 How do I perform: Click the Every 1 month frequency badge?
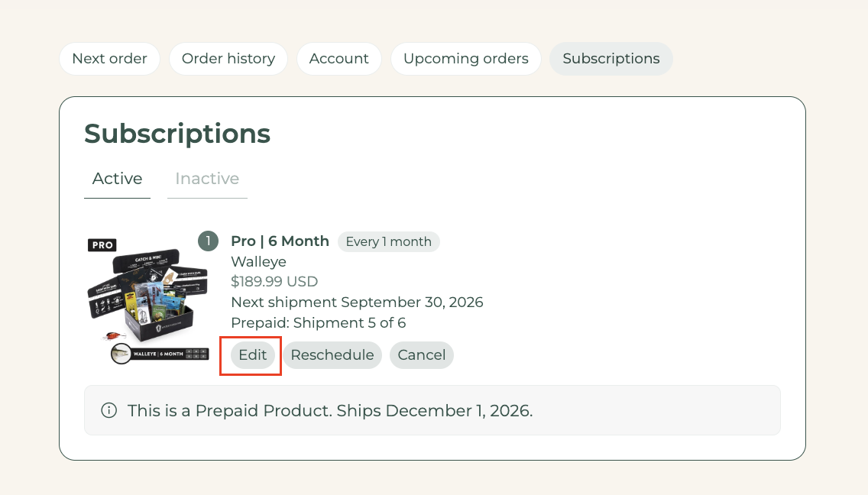[x=389, y=241]
